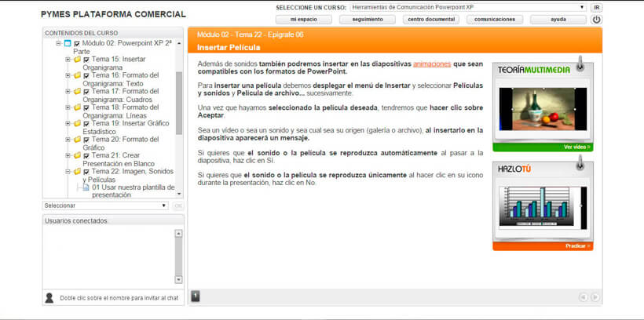The height and width of the screenshot is (320, 644).
Task: Click the course contents scroll-up arrow
Action: 179,43
